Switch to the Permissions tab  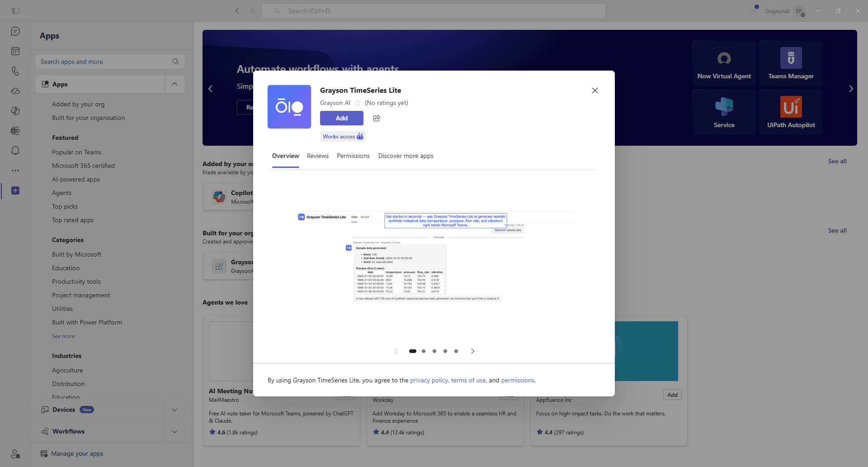353,156
